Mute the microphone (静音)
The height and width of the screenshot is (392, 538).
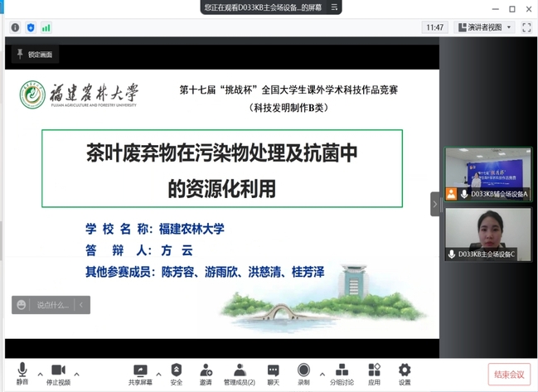[x=22, y=371]
